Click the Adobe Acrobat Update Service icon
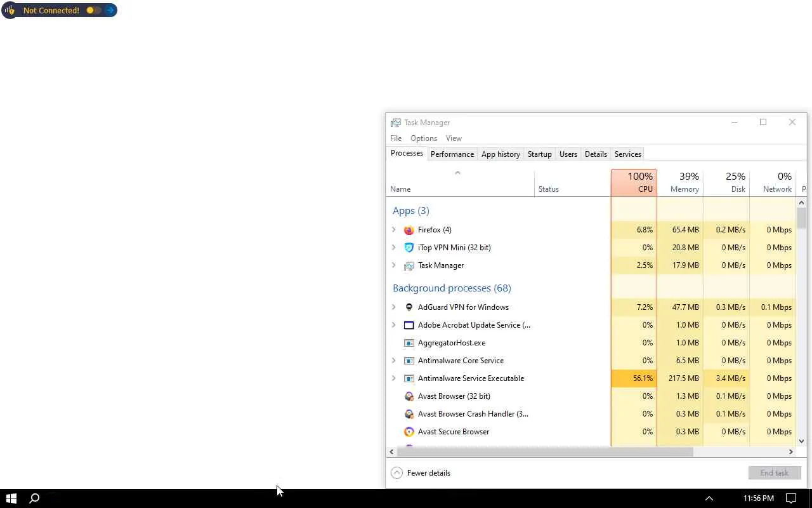 pyautogui.click(x=409, y=325)
